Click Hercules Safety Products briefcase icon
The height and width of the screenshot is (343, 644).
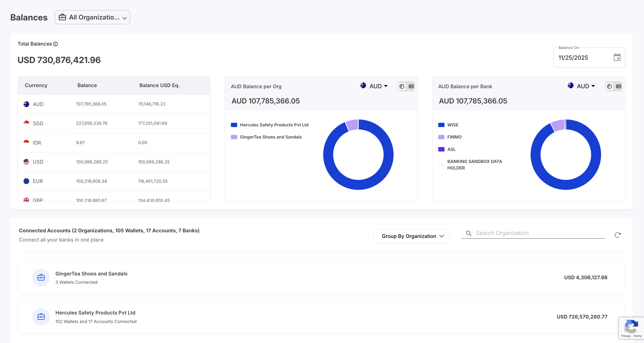41,317
